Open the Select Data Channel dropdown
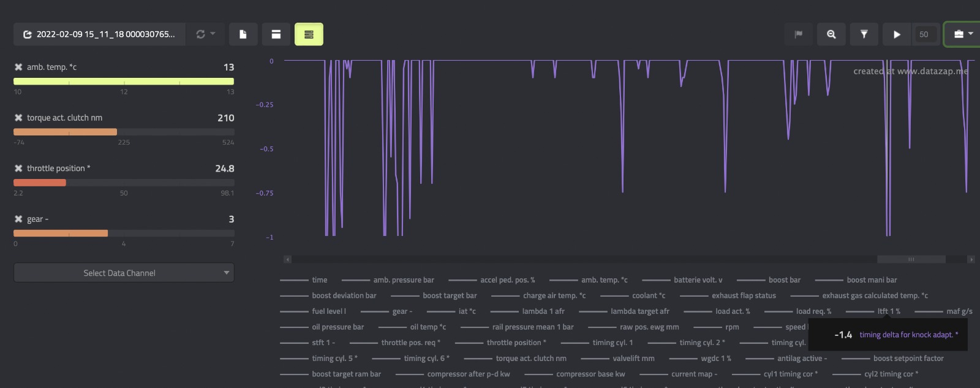The height and width of the screenshot is (388, 980). click(124, 273)
